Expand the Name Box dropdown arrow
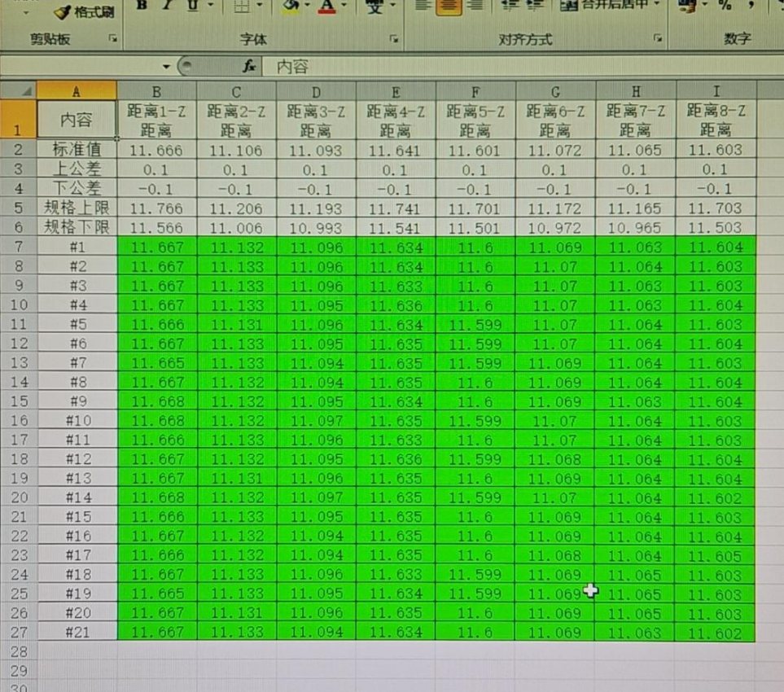This screenshot has width=784, height=692. point(166,66)
